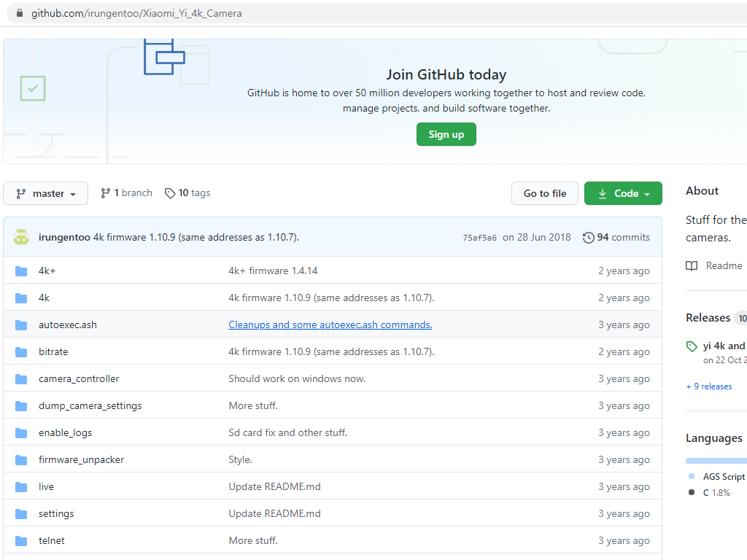Open the Releases heading link
Screen dimensions: 747x560
pyautogui.click(x=708, y=318)
